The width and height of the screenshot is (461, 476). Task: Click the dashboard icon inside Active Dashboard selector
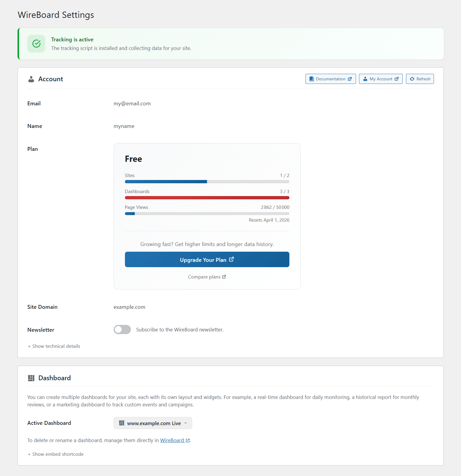(x=122, y=423)
